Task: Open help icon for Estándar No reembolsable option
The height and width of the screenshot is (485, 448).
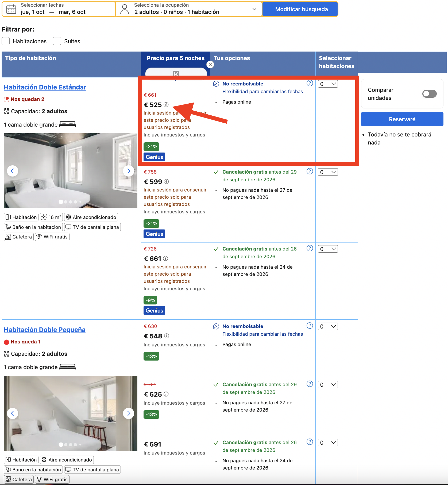Action: click(310, 83)
